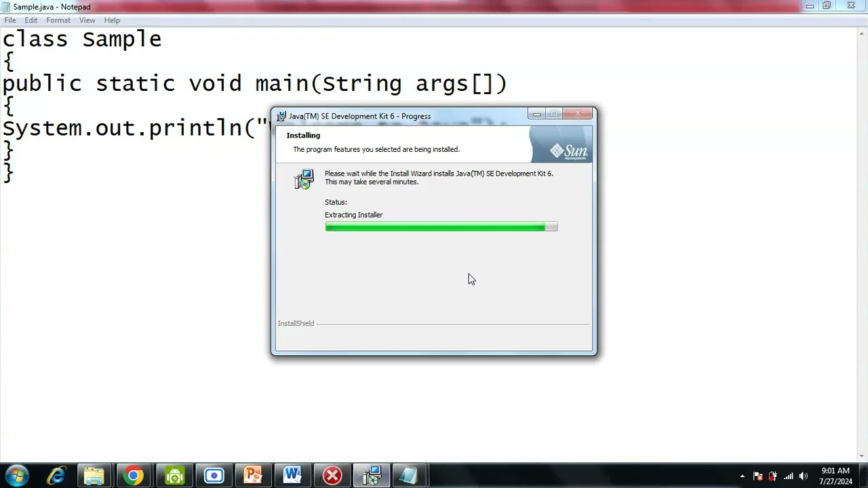The image size is (868, 488).
Task: Click the installer setup computer icon
Action: (304, 179)
